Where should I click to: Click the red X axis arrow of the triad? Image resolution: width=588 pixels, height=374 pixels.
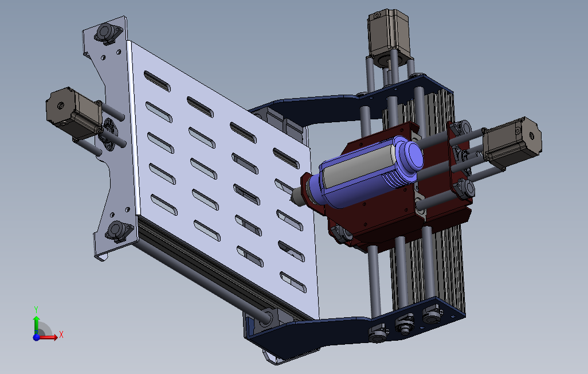[49, 337]
